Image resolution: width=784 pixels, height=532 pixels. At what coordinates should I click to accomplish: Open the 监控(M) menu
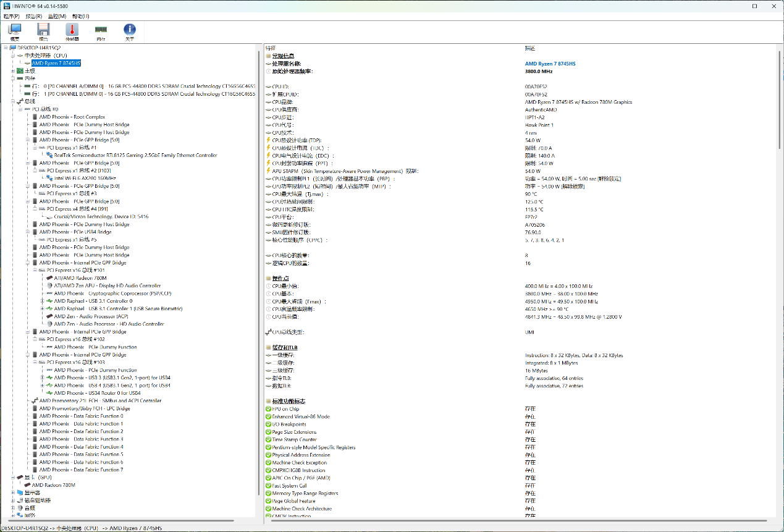[x=57, y=16]
